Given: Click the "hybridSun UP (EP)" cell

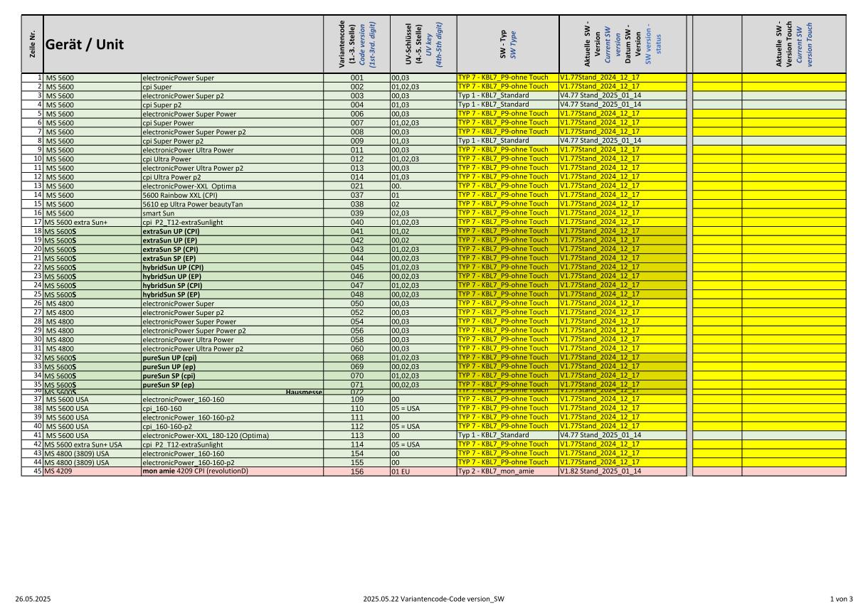Looking at the screenshot, I should click(x=233, y=277).
